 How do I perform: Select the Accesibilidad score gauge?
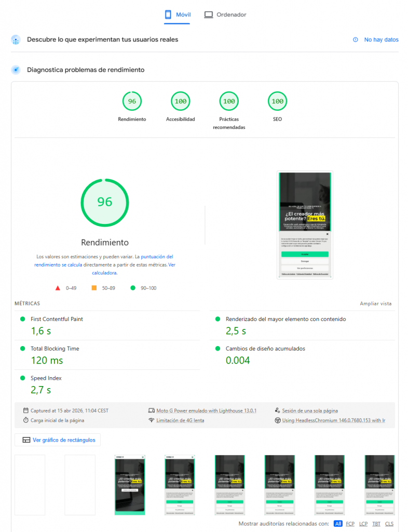tap(180, 101)
